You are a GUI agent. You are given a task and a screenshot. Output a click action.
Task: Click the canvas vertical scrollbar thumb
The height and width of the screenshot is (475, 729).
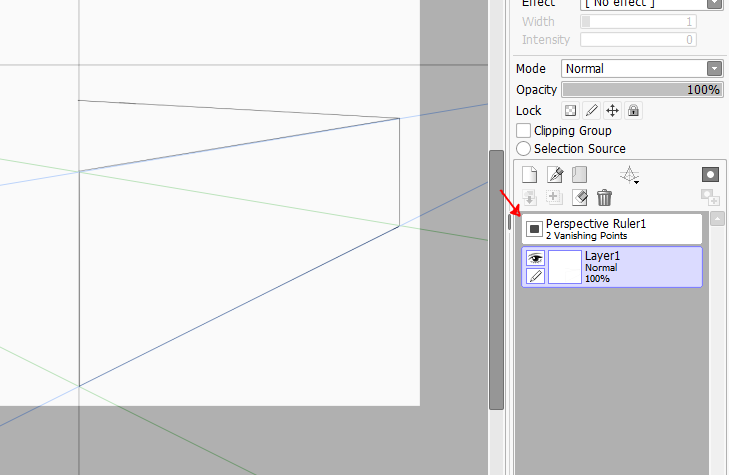coord(497,280)
